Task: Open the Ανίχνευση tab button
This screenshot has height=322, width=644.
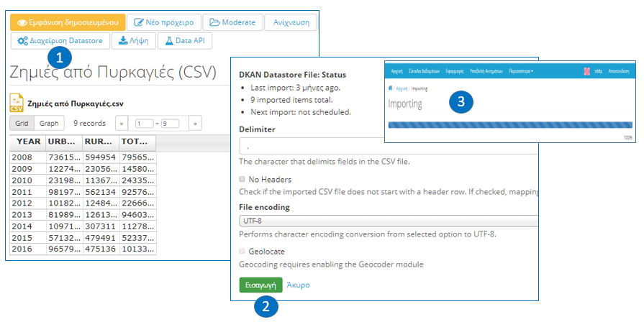Action: pyautogui.click(x=291, y=22)
